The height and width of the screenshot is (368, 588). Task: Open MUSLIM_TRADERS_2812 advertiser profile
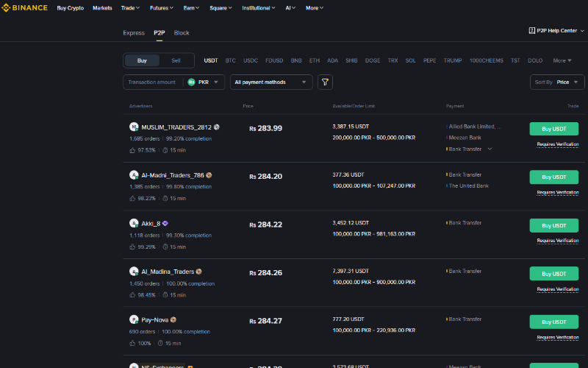176,127
